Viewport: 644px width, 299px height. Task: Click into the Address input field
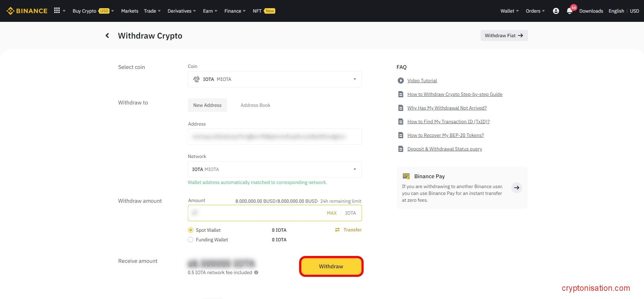275,137
